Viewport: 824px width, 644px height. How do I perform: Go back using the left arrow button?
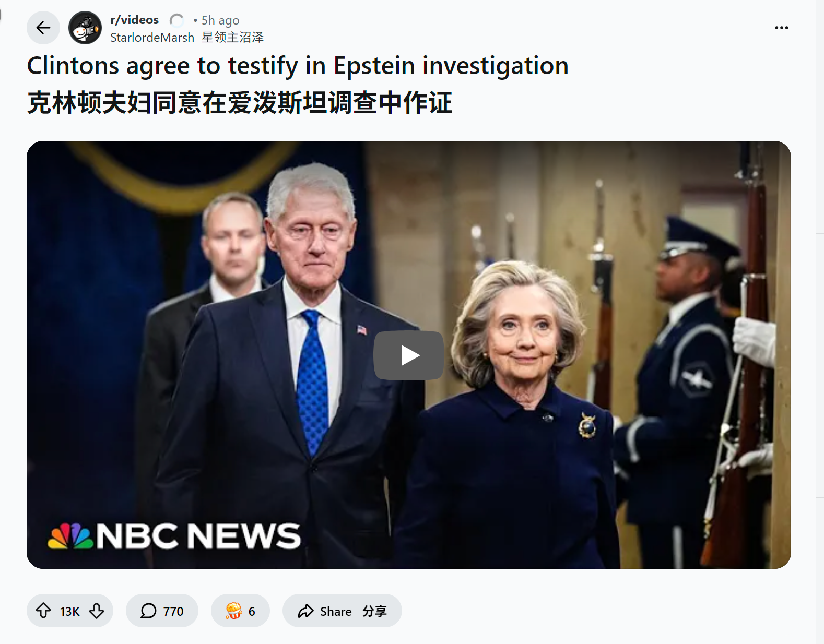[x=43, y=28]
